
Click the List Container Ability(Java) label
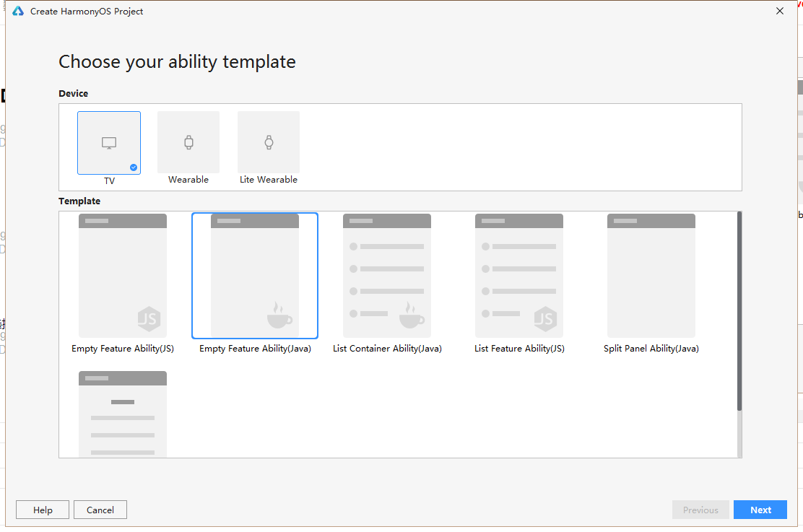pos(387,349)
